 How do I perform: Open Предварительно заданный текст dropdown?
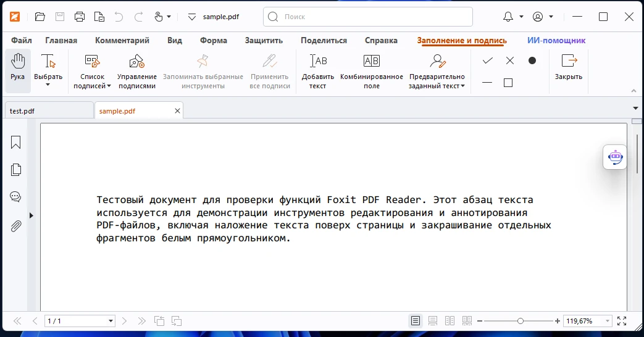click(437, 72)
